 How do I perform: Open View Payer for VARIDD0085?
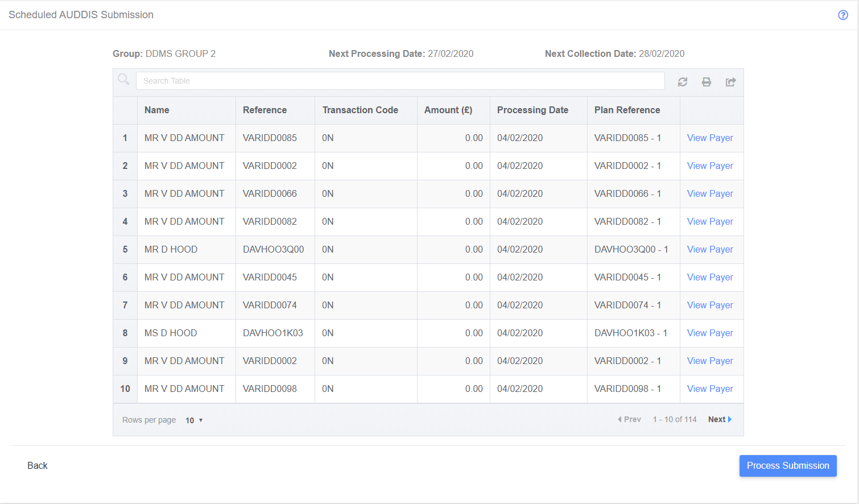click(x=710, y=138)
